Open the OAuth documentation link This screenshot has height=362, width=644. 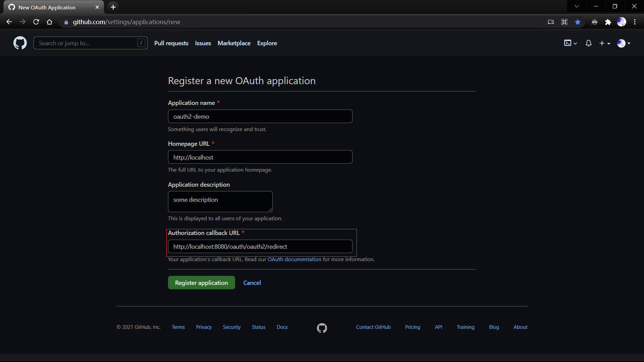tap(294, 259)
